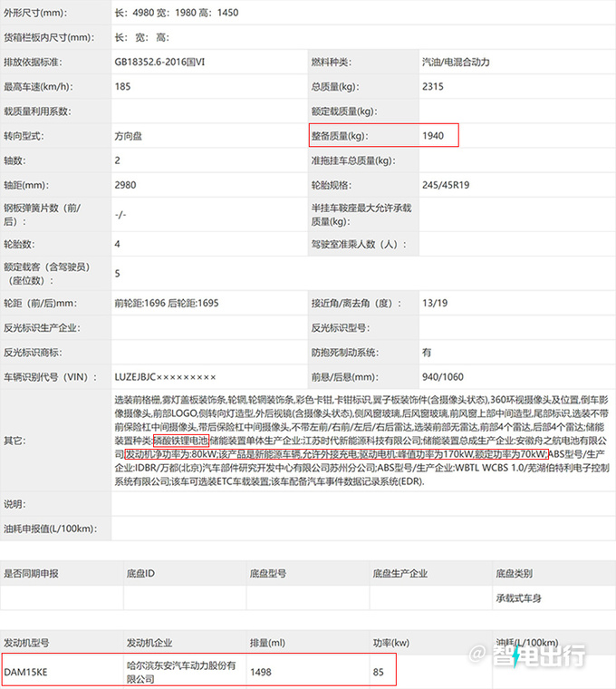The height and width of the screenshot is (689, 616).
Task: Select curb weight value 1940
Action: pos(433,136)
